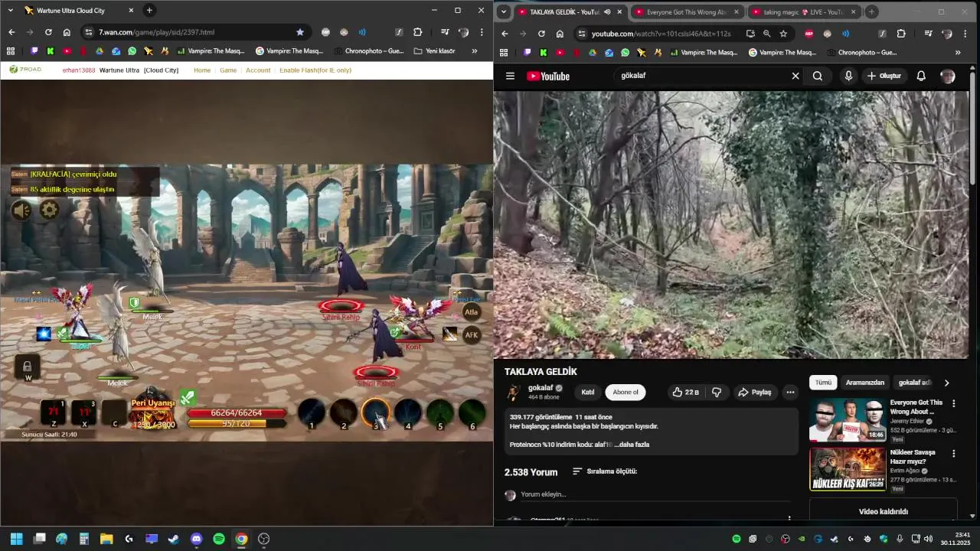Toggle AFK auto-battle mode
This screenshot has height=551, width=980.
click(x=471, y=334)
